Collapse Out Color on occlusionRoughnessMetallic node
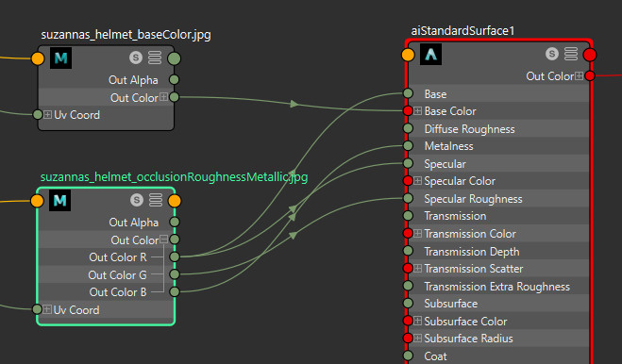Viewport: 622px width, 364px height. (x=164, y=240)
